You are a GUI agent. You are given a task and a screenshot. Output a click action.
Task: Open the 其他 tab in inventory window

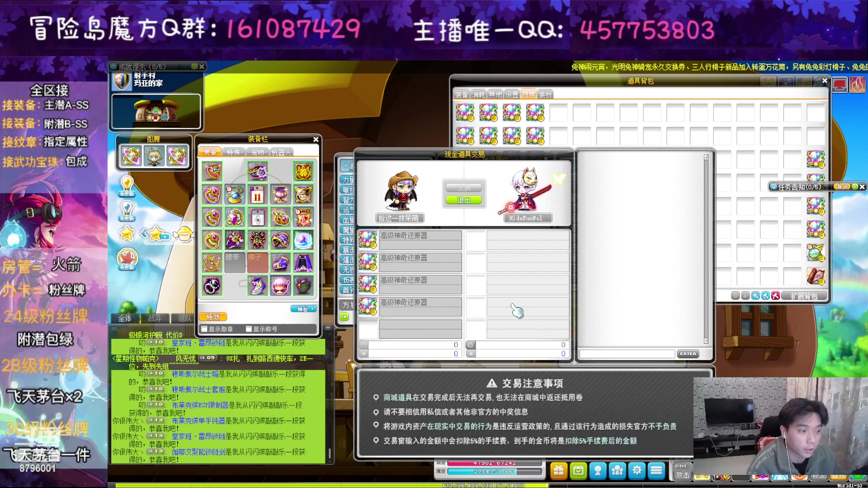[x=495, y=94]
